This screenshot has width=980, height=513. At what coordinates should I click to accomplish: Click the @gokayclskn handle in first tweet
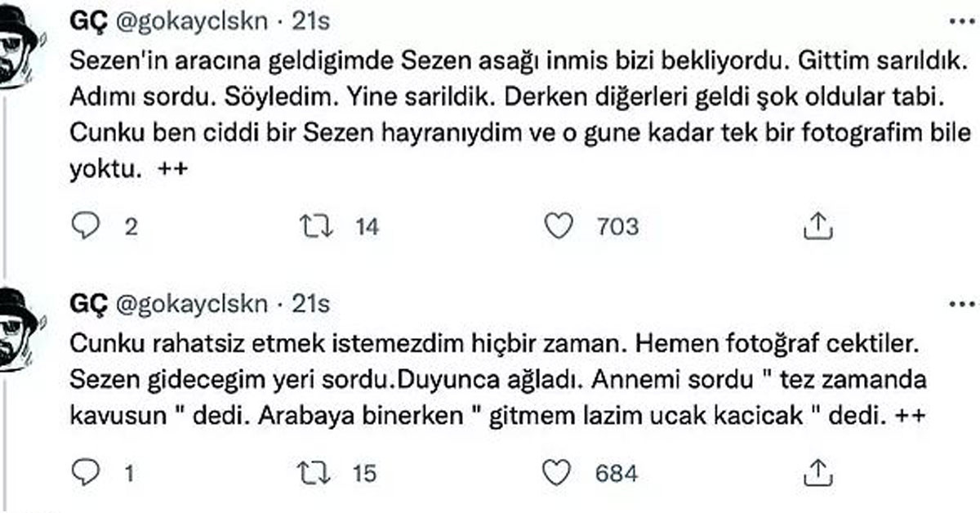click(193, 23)
